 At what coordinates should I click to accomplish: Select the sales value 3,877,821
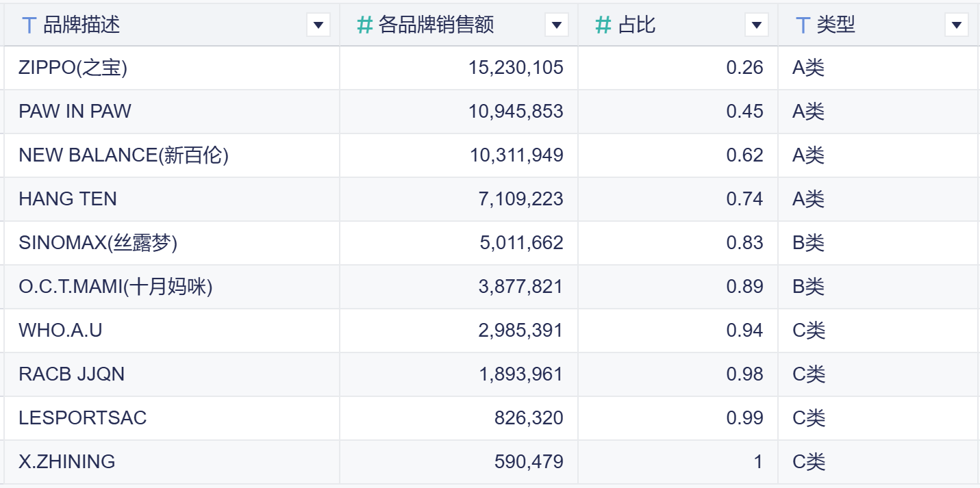520,287
